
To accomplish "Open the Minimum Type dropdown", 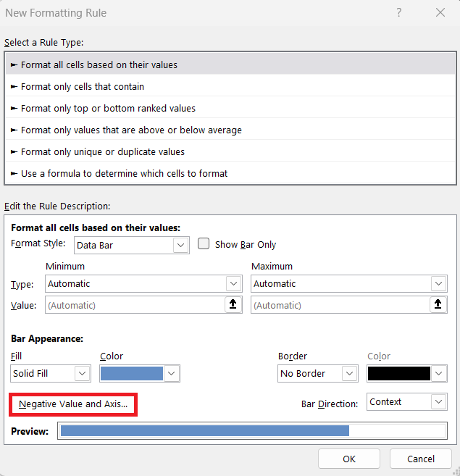I will [x=143, y=283].
